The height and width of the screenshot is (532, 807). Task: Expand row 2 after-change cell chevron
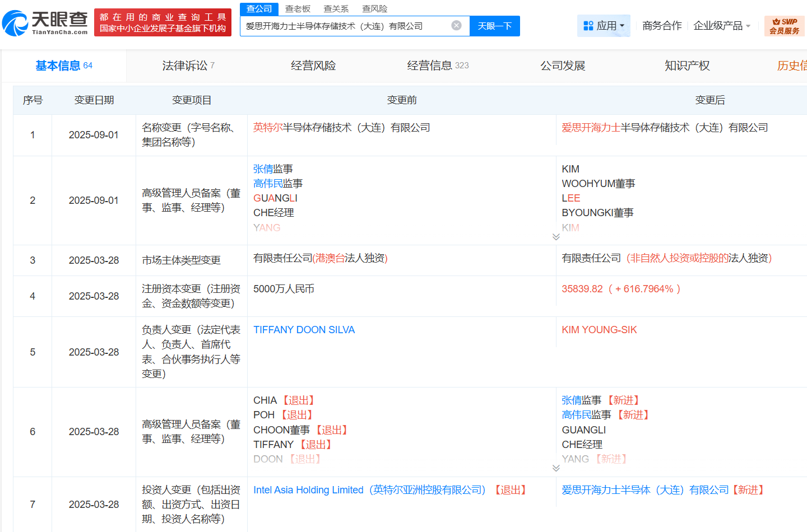click(x=556, y=237)
